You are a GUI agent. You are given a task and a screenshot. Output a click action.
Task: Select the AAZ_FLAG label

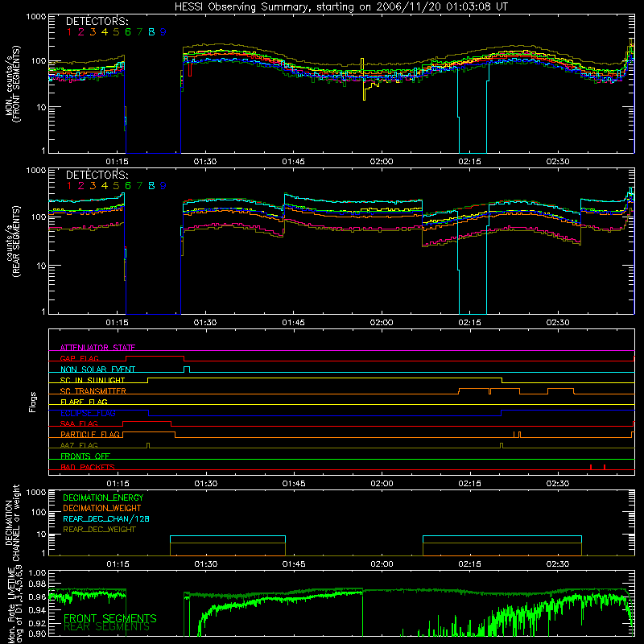(79, 445)
